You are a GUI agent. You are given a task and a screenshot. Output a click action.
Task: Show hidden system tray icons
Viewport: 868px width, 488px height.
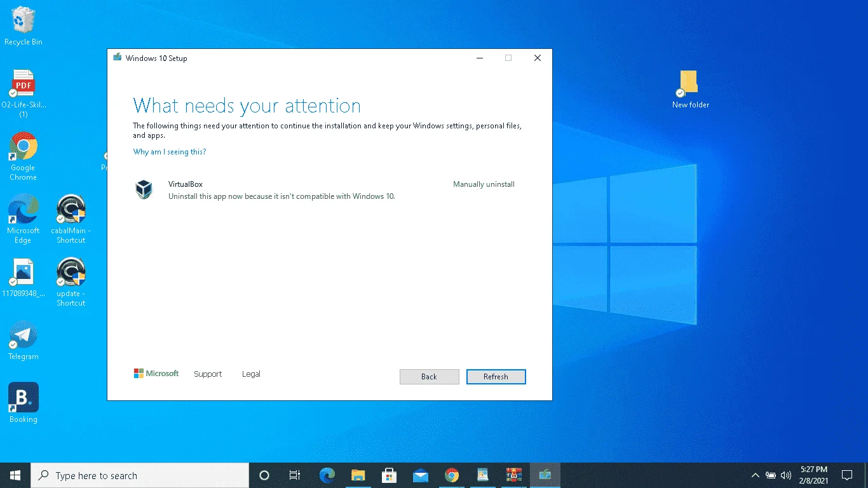coord(756,475)
